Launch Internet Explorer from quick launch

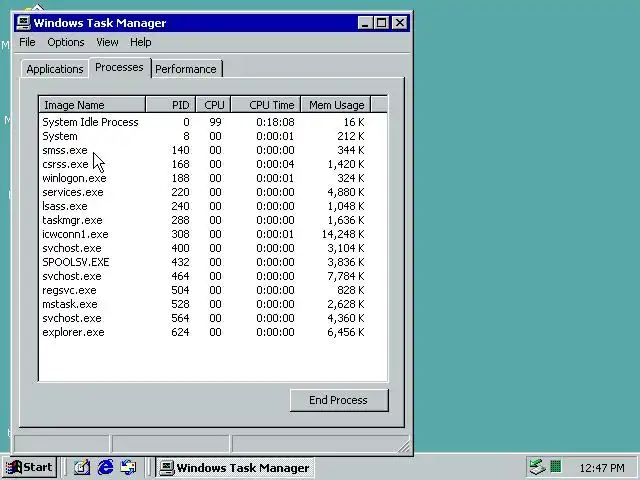coord(105,467)
